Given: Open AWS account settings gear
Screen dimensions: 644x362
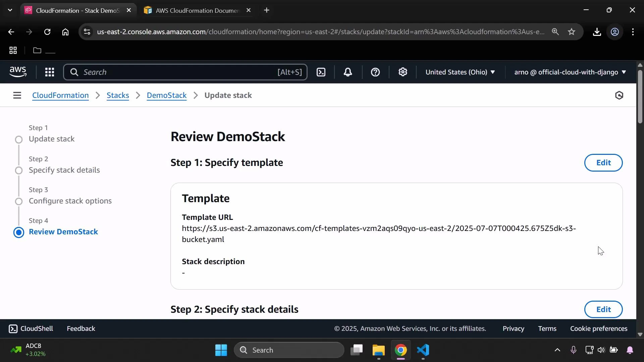Looking at the screenshot, I should [x=403, y=72].
